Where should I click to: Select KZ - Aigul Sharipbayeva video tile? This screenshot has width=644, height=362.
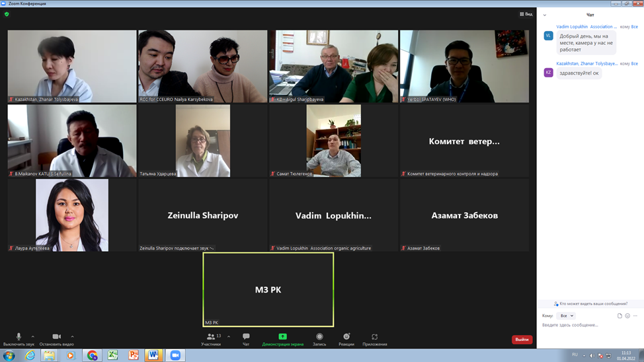point(333,66)
